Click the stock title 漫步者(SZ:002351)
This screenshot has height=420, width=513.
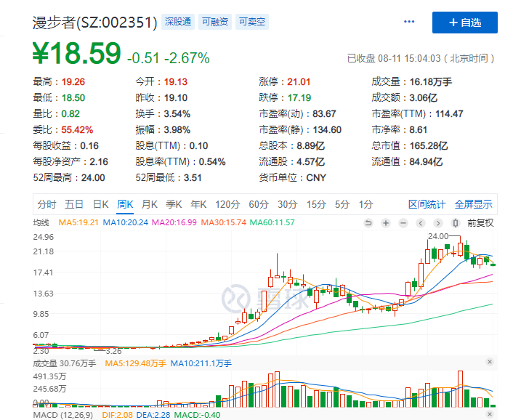(95, 23)
